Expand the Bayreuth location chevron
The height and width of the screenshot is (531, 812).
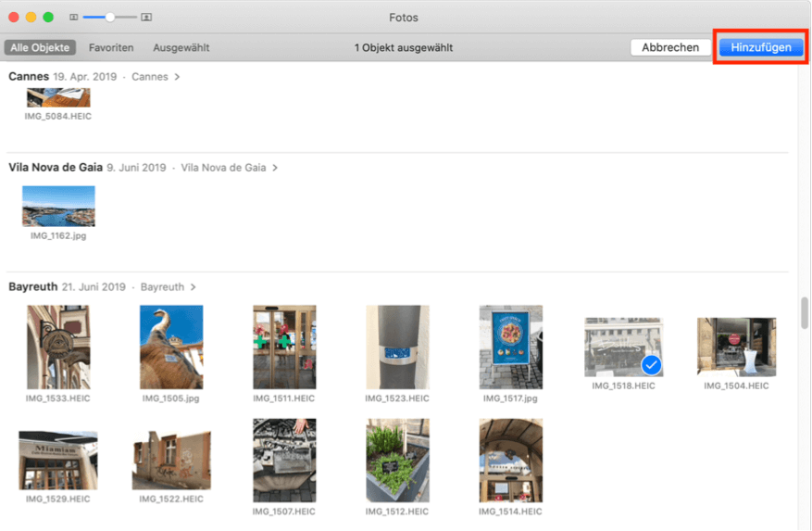(194, 287)
